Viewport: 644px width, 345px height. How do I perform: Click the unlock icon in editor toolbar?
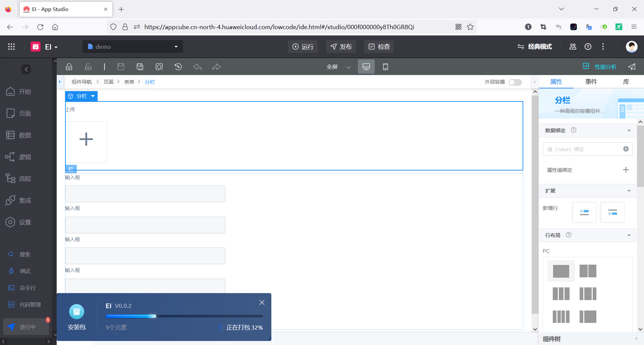click(88, 67)
